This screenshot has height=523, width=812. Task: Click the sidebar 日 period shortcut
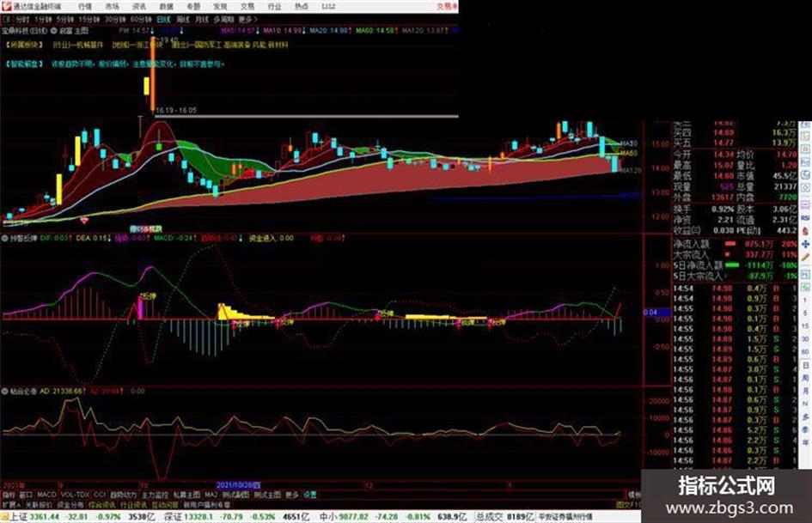[805, 365]
